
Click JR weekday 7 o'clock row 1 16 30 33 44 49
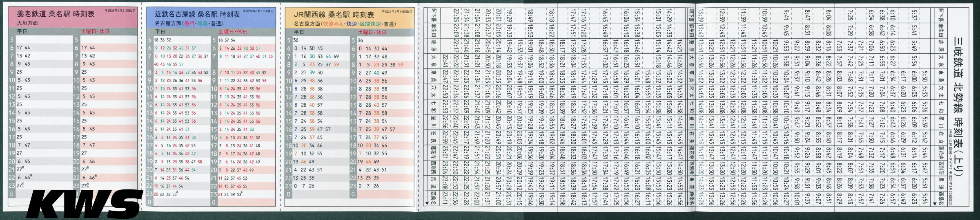point(316,56)
